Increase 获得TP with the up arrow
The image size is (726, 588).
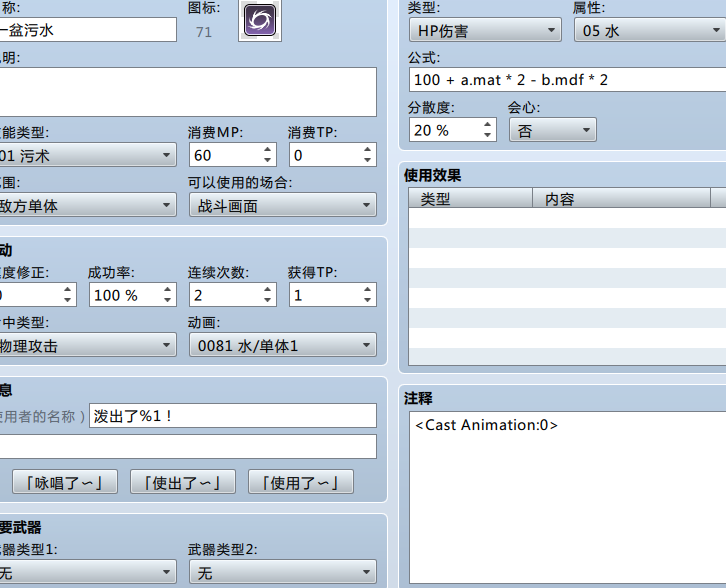tap(368, 289)
